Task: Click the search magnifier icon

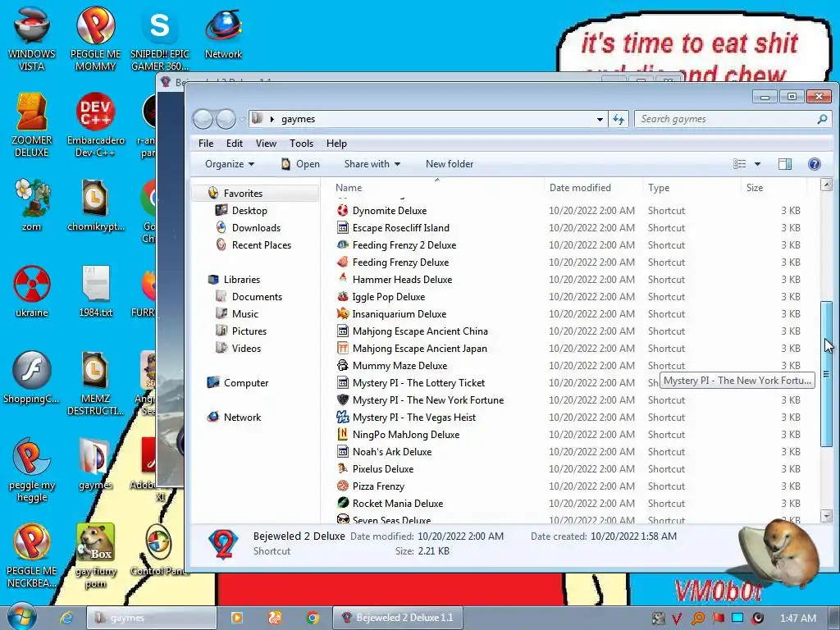Action: tap(822, 119)
